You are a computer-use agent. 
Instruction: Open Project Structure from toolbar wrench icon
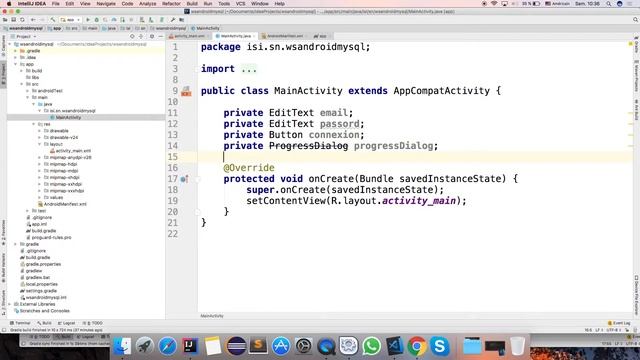click(x=173, y=20)
